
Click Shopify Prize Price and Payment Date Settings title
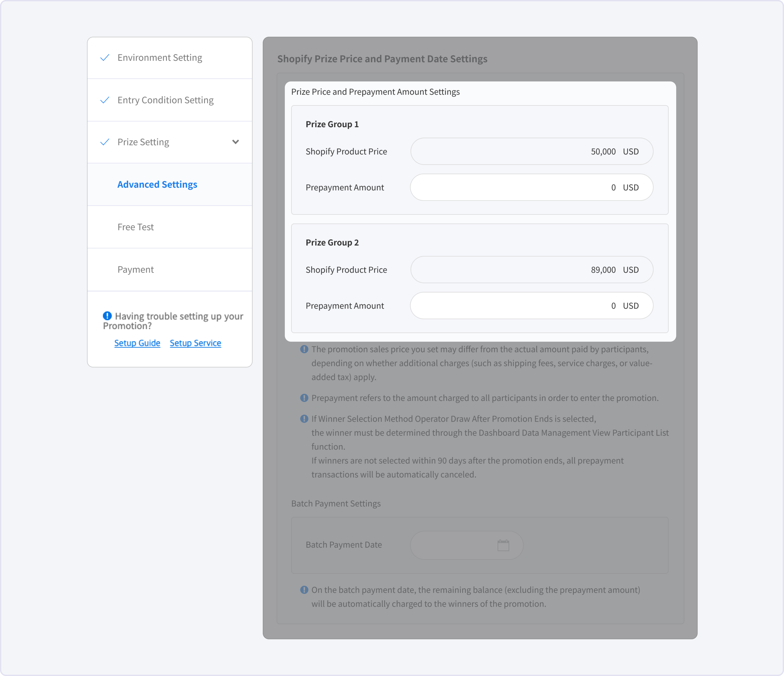coord(382,59)
